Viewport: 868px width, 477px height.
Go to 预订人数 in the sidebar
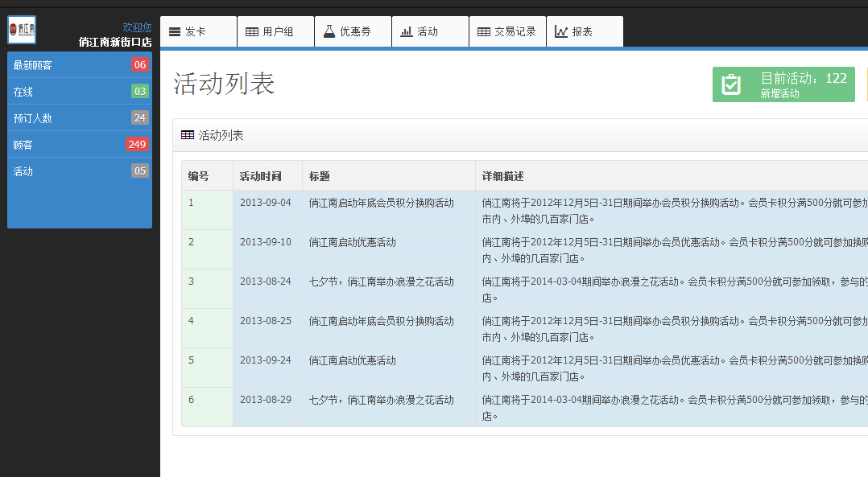[33, 118]
